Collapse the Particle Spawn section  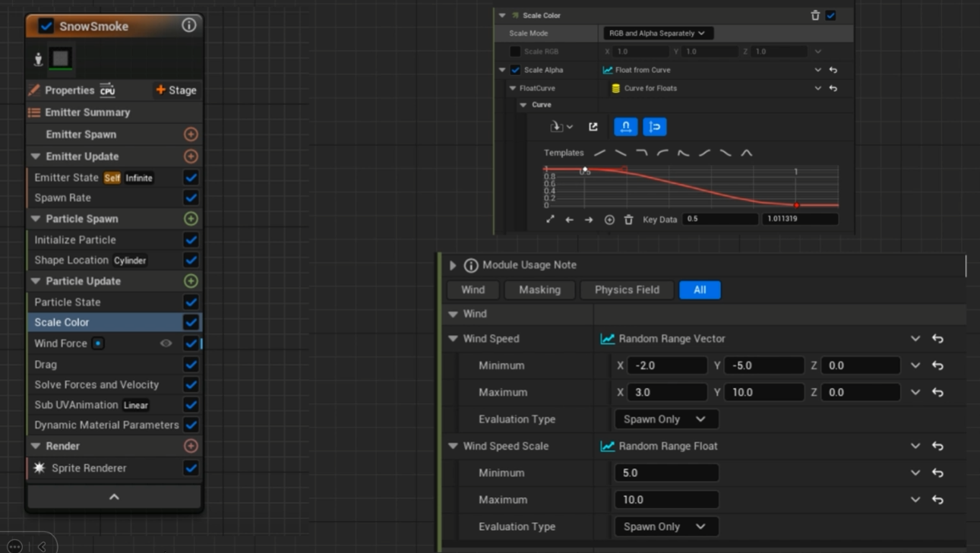(x=36, y=219)
